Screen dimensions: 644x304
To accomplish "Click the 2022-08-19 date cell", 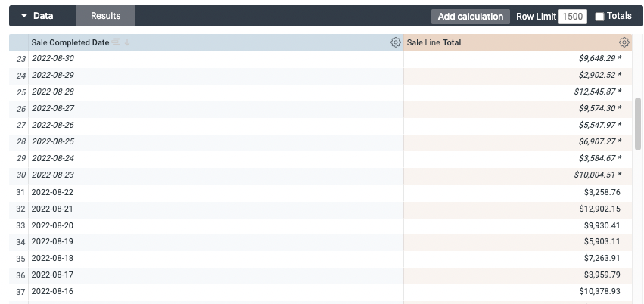I will (52, 242).
